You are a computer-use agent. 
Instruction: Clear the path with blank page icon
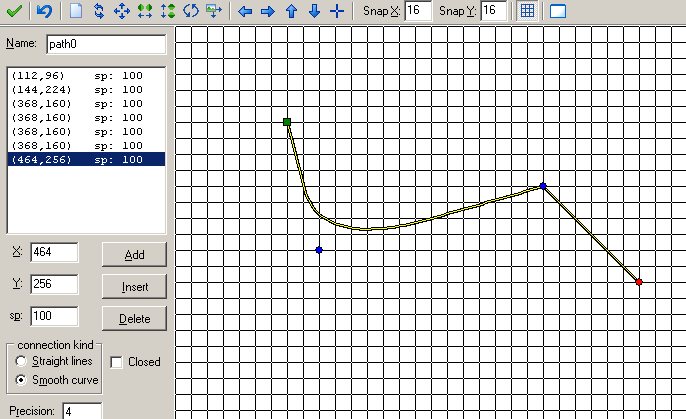(77, 11)
